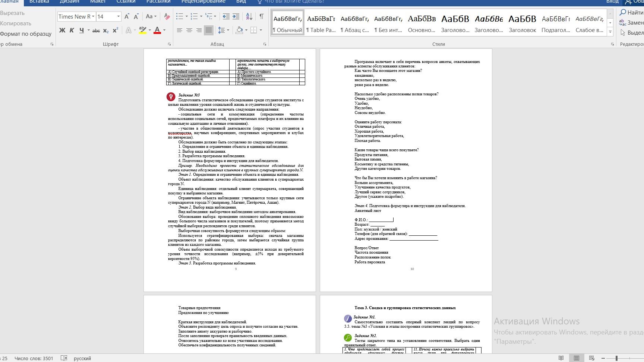Adjust the zoom slider handle
This screenshot has width=644, height=362.
616,358
